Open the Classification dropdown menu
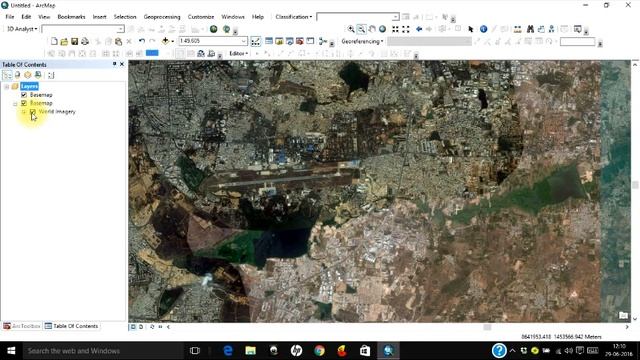The width and height of the screenshot is (640, 360). pyautogui.click(x=293, y=17)
